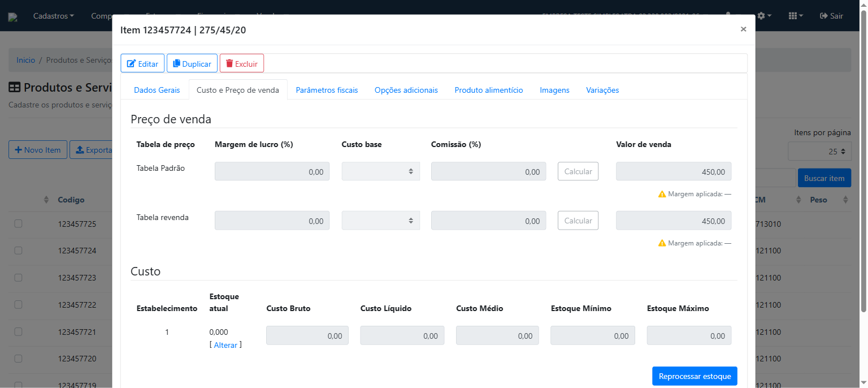Click Margem de lucro field for Tabela revenda
868x388 pixels.
[x=272, y=221]
